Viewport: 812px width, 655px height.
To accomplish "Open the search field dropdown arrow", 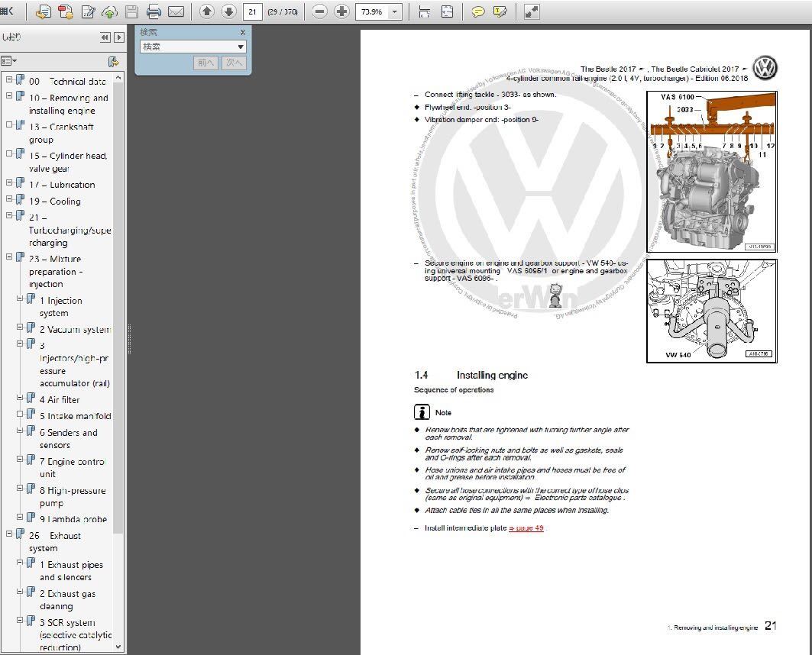I will 241,47.
